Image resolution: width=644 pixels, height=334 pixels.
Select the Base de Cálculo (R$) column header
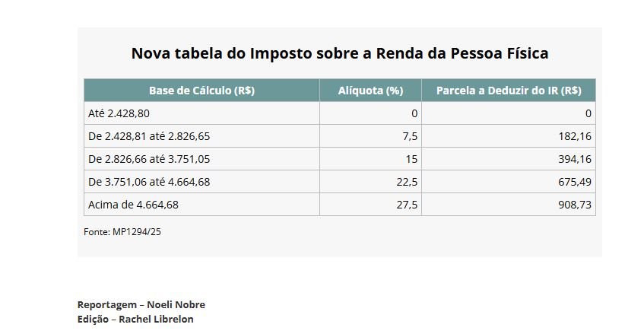(x=201, y=91)
